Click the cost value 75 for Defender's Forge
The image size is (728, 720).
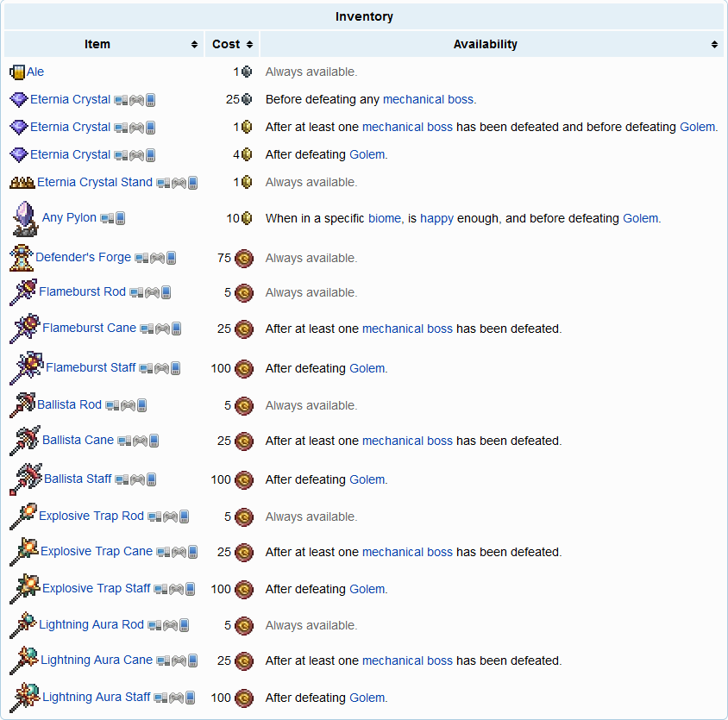(223, 258)
